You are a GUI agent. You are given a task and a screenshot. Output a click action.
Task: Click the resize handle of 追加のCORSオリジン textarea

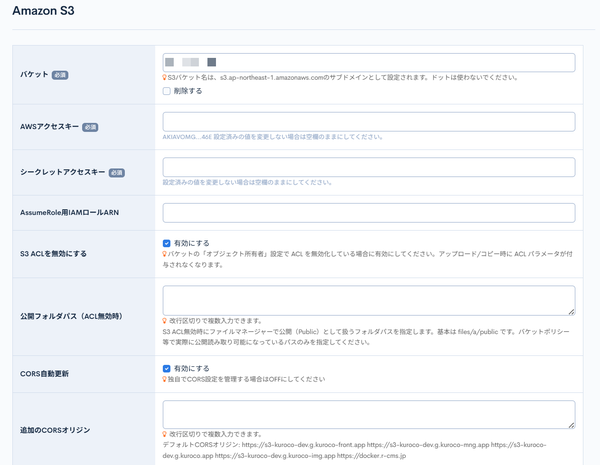coord(571,425)
